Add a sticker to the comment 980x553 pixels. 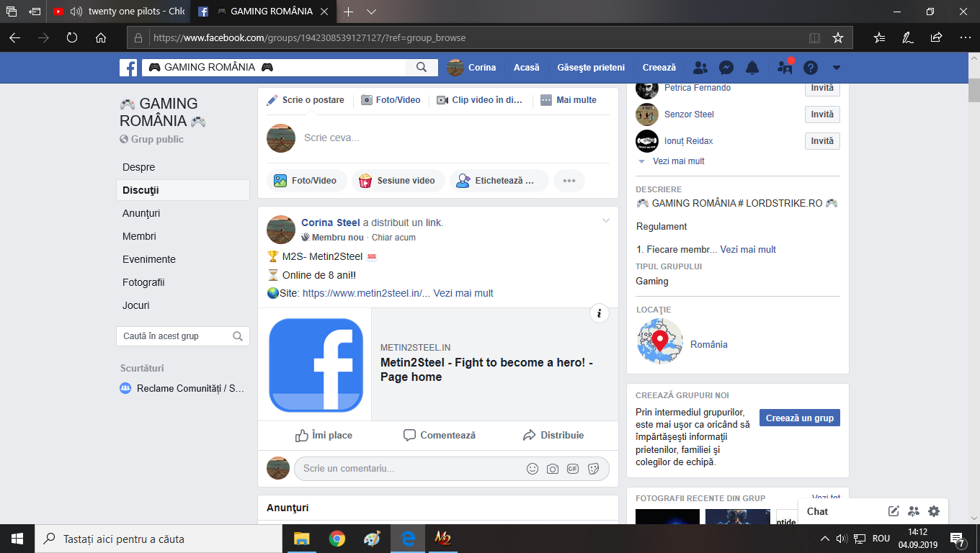(593, 469)
